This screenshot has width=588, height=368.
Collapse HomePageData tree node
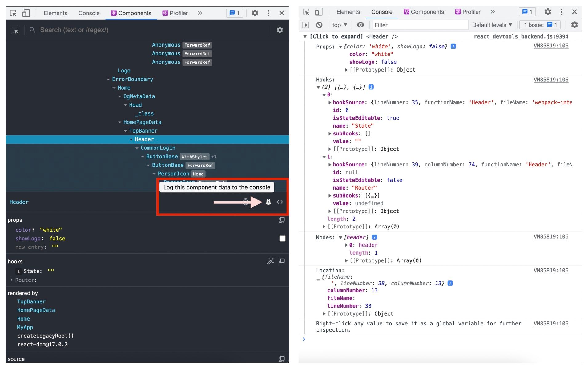click(120, 122)
